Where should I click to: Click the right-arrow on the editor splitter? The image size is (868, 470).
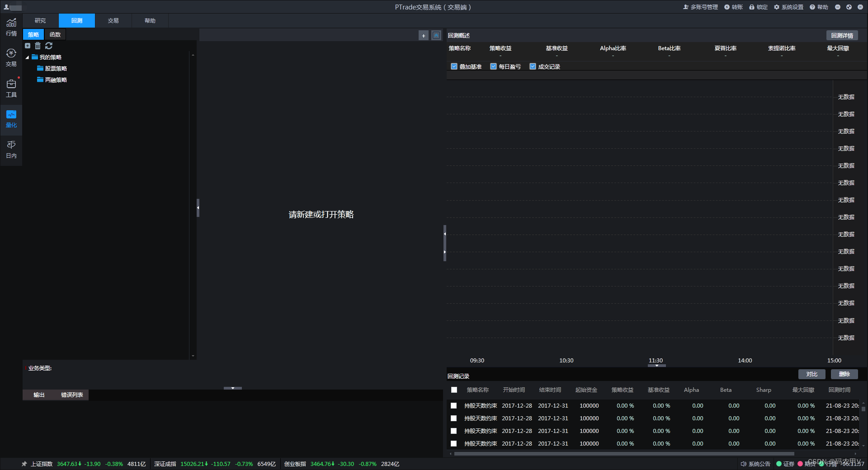pos(445,252)
